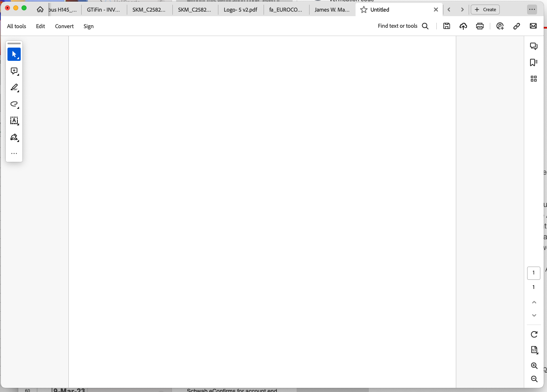
Task: Open the Bookmarks panel
Action: tap(534, 62)
